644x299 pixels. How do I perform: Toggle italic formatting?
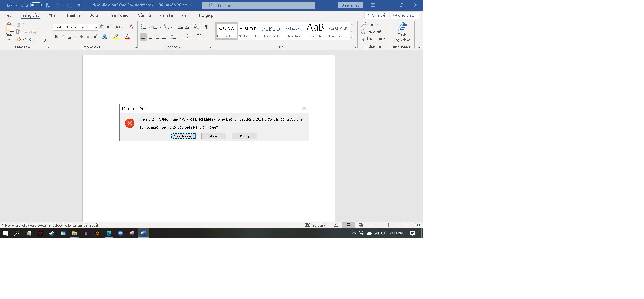coord(63,37)
